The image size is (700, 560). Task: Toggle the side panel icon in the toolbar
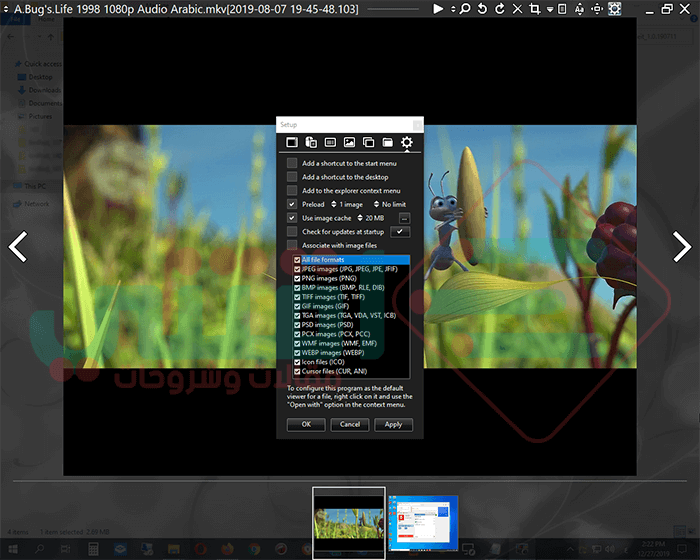click(x=562, y=9)
